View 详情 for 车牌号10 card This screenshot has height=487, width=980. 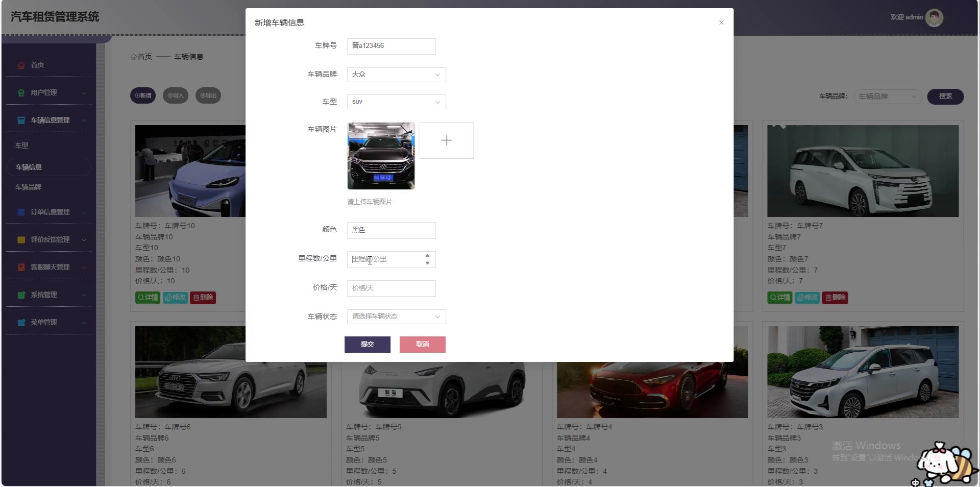[x=148, y=298]
